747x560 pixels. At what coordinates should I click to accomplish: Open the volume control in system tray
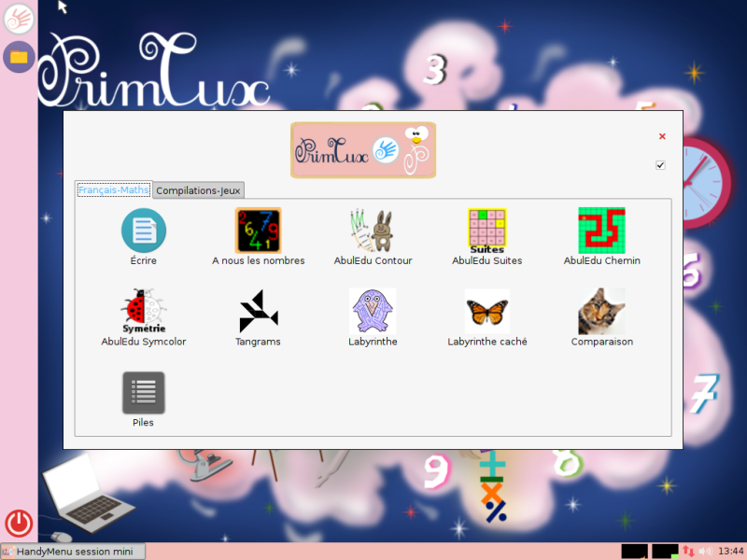pos(705,552)
